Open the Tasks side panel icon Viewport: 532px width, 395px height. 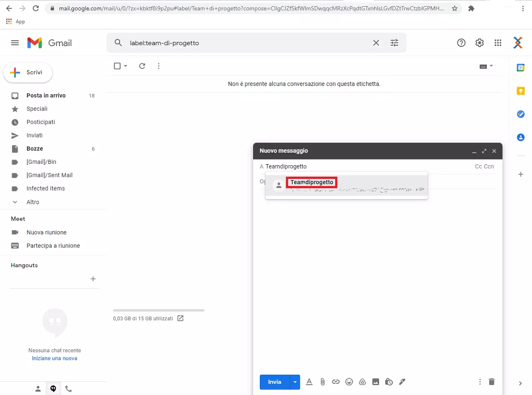(521, 114)
